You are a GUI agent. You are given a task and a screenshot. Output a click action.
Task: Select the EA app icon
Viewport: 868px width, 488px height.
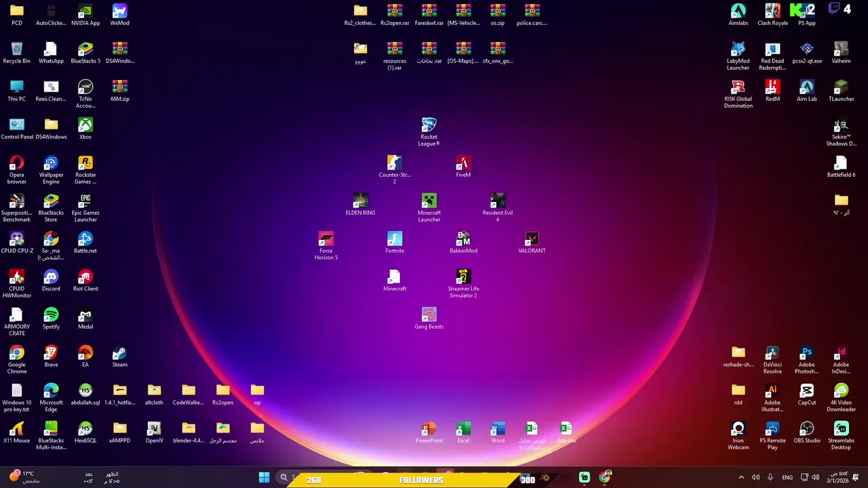point(85,357)
